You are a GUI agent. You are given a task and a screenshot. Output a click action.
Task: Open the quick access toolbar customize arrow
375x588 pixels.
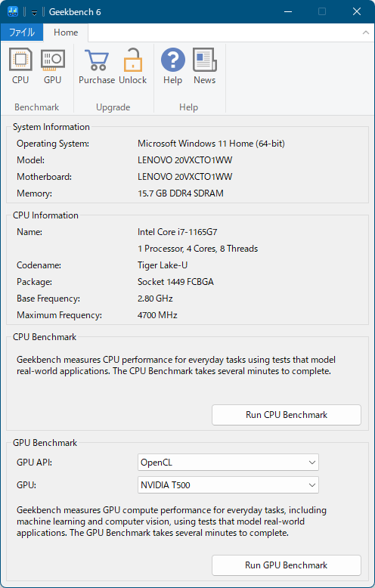34,12
